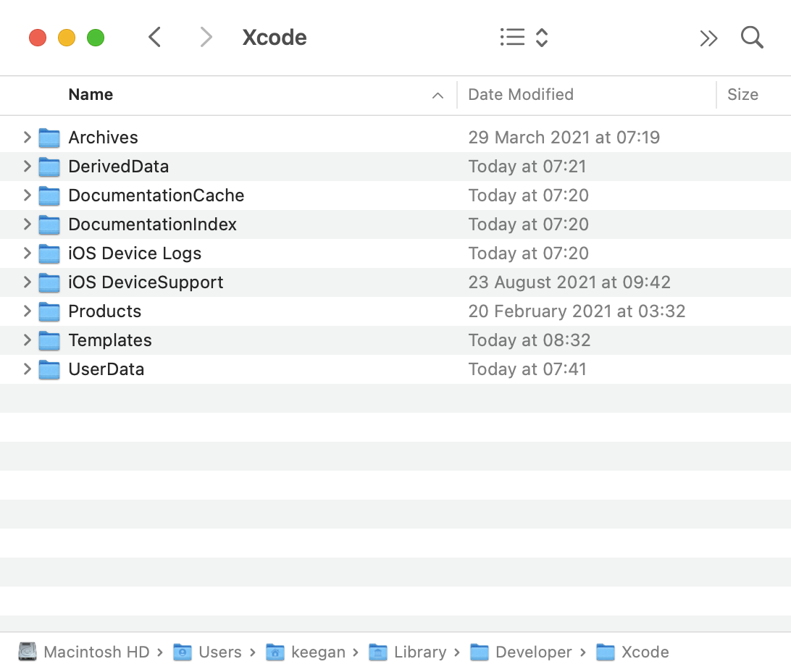Viewport: 791px width, 672px height.
Task: Click the iOS DeviceSupport folder icon
Action: (49, 282)
